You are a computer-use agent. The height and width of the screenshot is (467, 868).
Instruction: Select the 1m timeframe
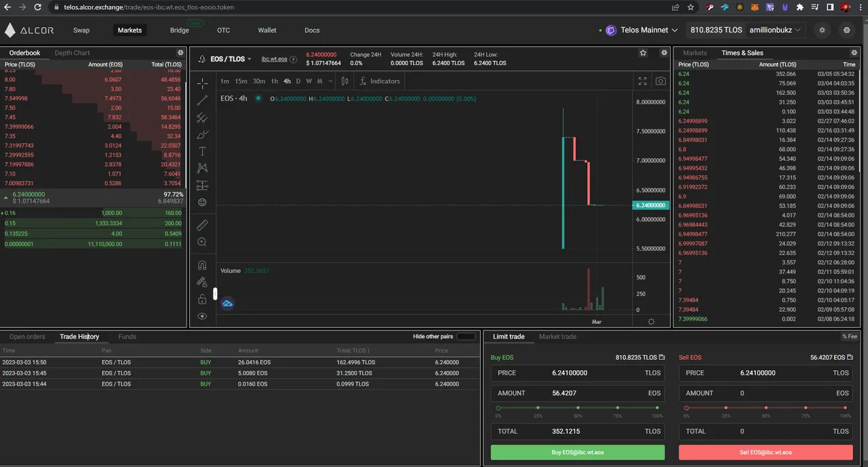click(224, 81)
